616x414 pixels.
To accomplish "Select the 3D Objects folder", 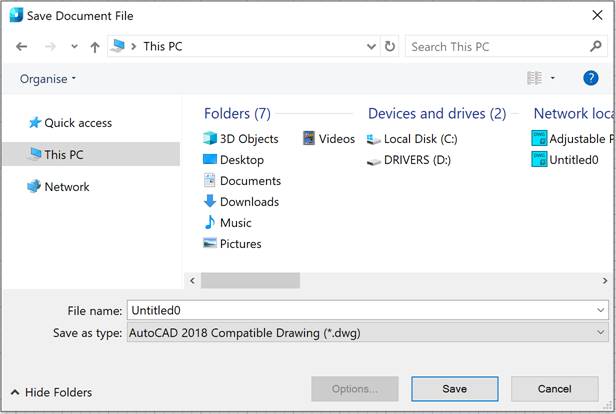I will click(x=248, y=139).
